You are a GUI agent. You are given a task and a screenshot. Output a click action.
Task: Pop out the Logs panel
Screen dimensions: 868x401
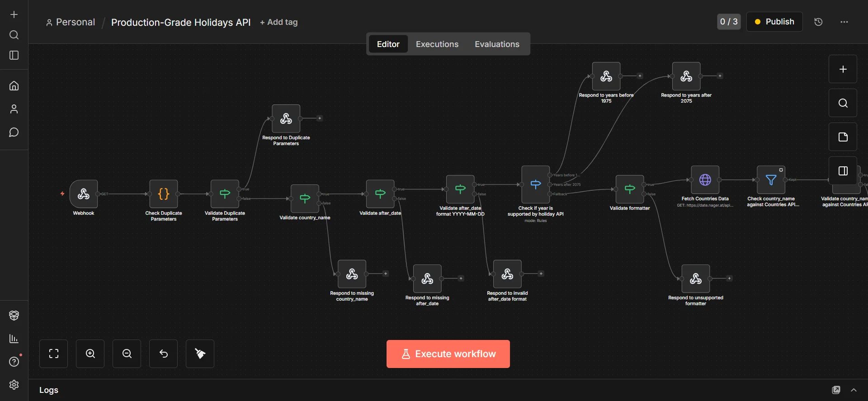pos(836,390)
